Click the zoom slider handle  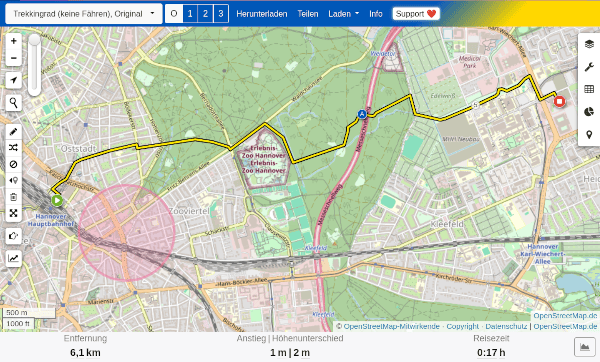pos(34,40)
